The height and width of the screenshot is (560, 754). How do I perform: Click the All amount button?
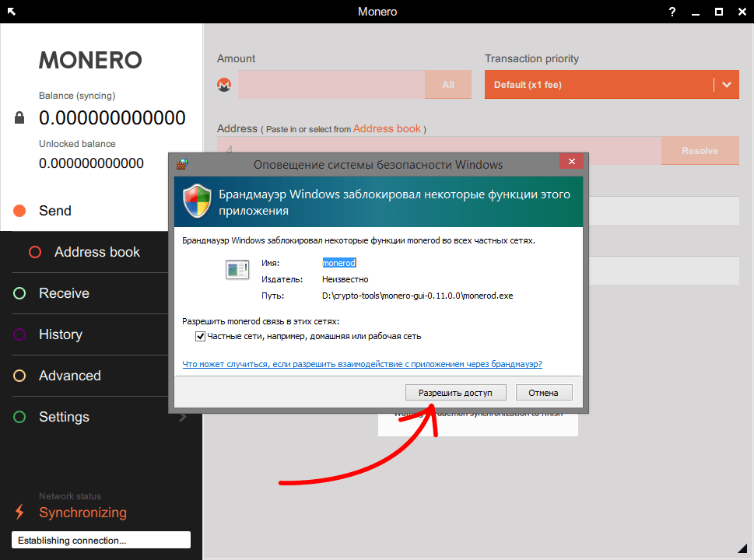pyautogui.click(x=448, y=85)
